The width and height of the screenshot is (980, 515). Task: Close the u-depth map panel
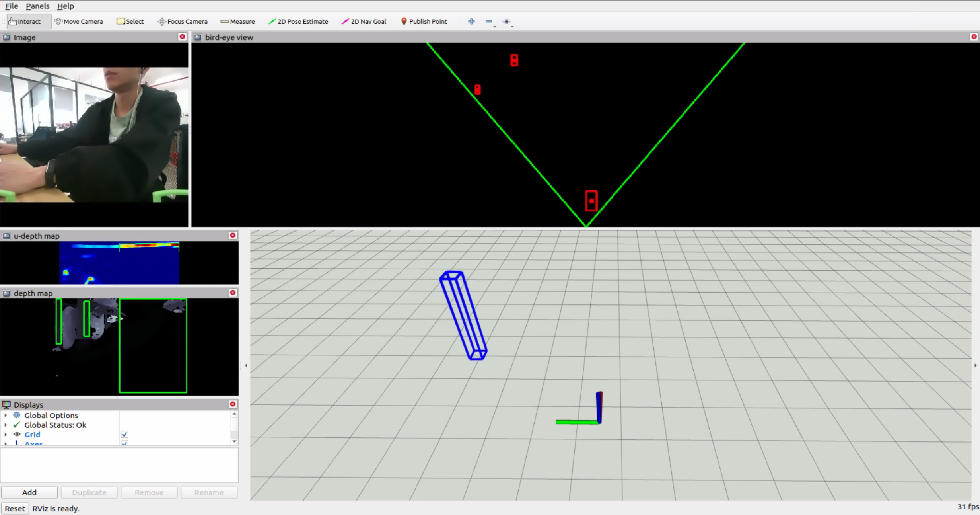coord(233,236)
